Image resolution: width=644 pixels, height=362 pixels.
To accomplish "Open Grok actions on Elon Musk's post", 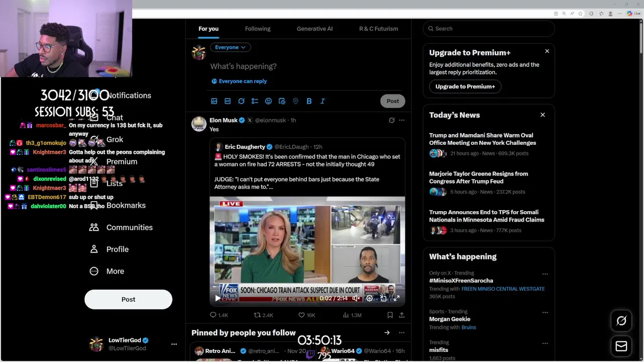I will [x=391, y=120].
